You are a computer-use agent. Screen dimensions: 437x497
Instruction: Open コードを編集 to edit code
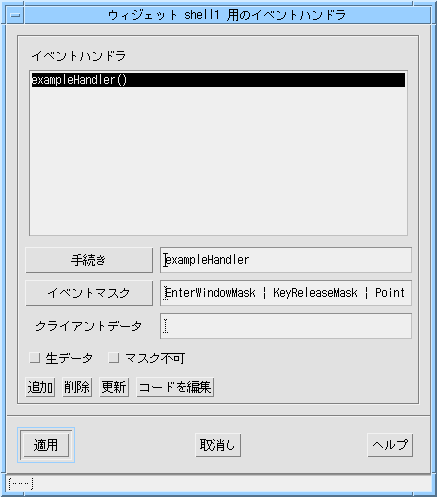coord(175,387)
